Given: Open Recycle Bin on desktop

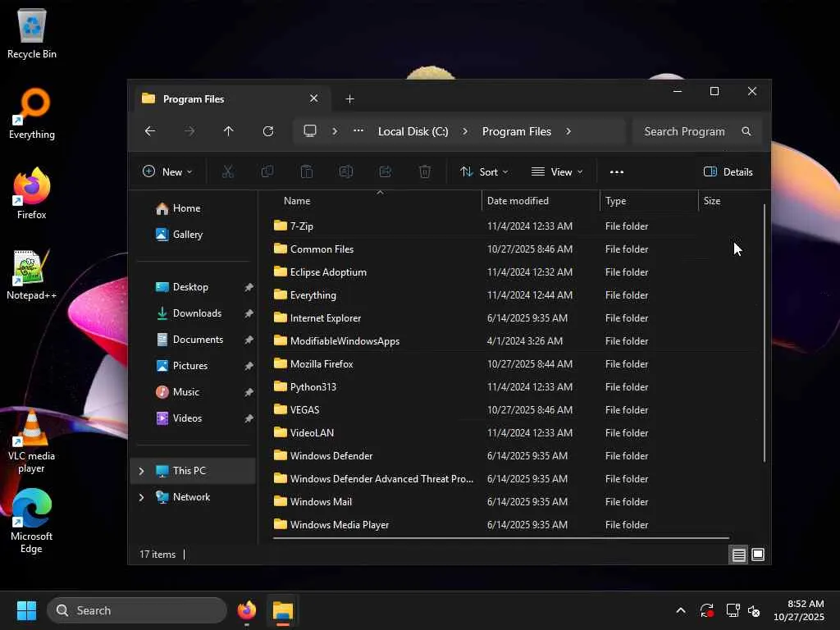Looking at the screenshot, I should coord(32,34).
